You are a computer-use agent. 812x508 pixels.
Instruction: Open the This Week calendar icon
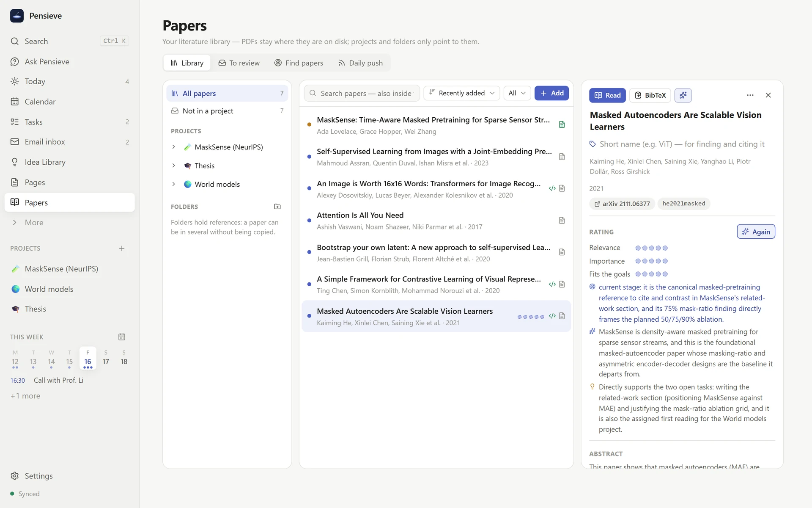click(122, 337)
